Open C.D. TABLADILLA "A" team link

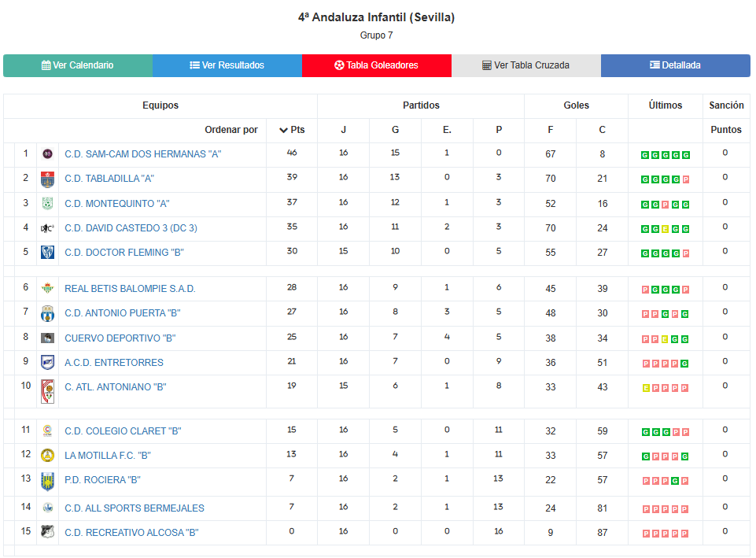point(109,179)
